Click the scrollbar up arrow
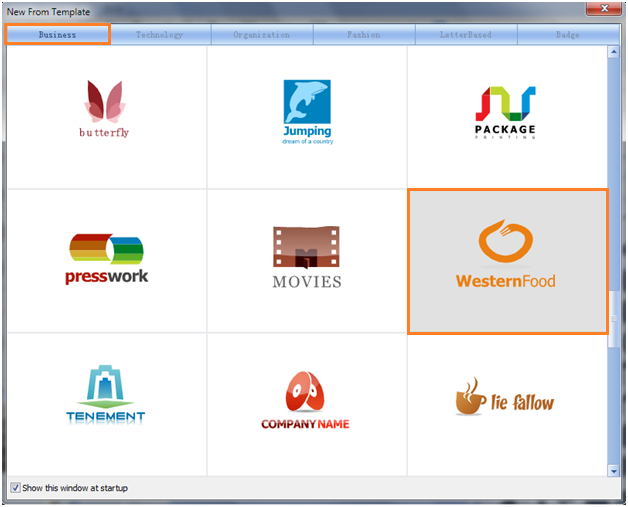This screenshot has width=628, height=507. coord(614,52)
